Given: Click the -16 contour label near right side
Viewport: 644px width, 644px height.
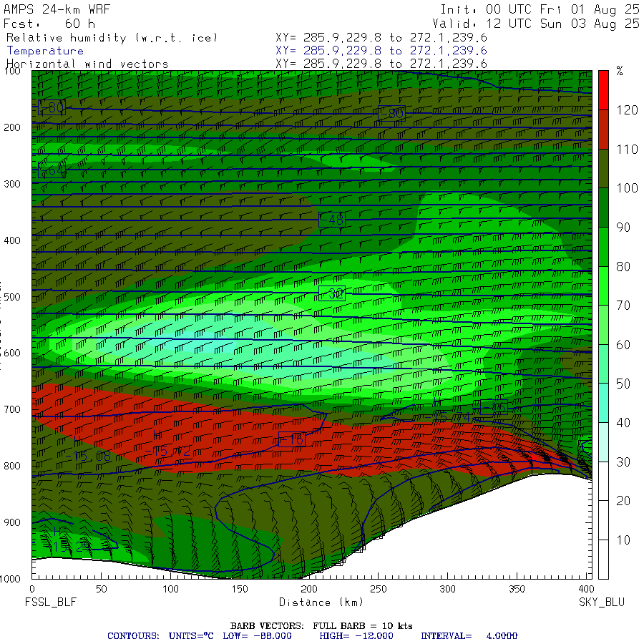Looking at the screenshot, I should point(494,407).
